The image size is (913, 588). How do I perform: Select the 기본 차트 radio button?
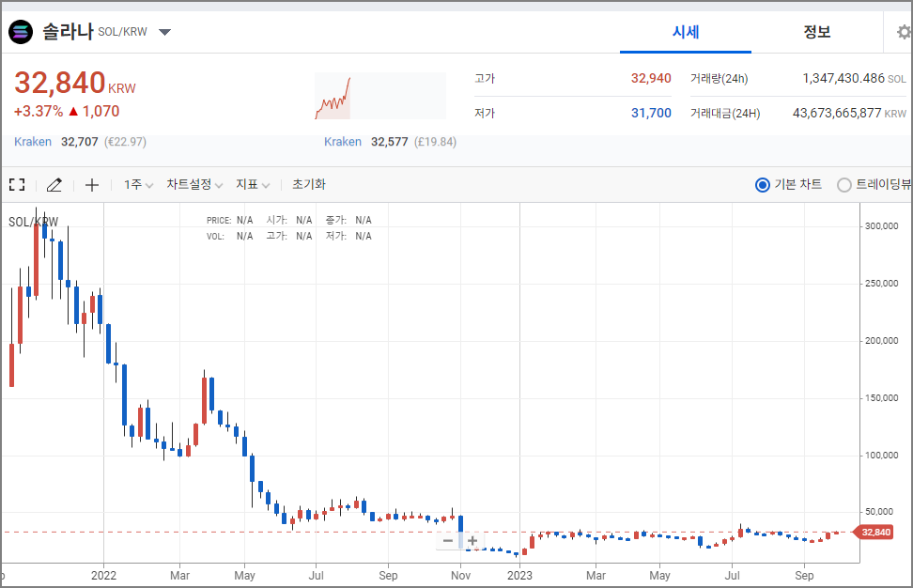(762, 185)
